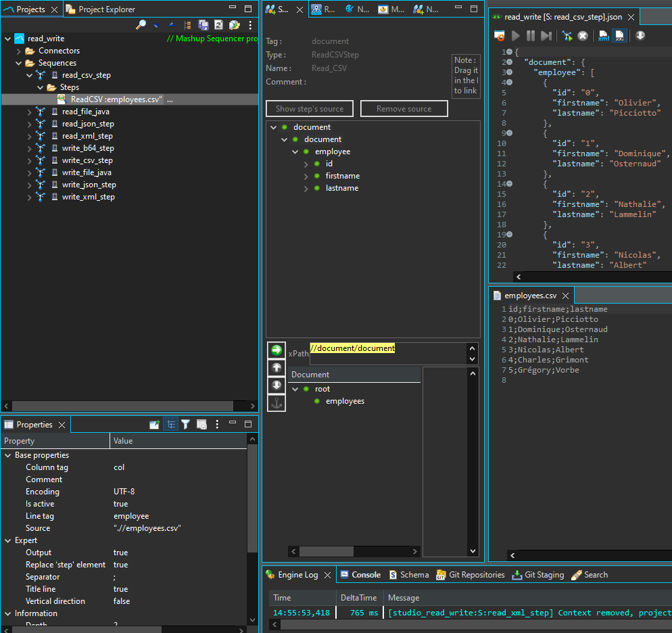The width and height of the screenshot is (672, 633).
Task: Click the filter funnel icon in Properties
Action: point(185,425)
